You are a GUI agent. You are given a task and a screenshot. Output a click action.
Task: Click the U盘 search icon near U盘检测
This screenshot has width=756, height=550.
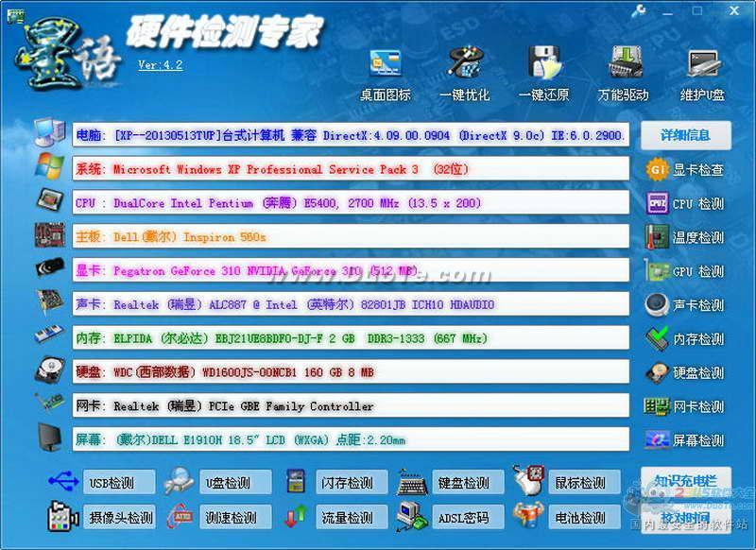tap(179, 481)
